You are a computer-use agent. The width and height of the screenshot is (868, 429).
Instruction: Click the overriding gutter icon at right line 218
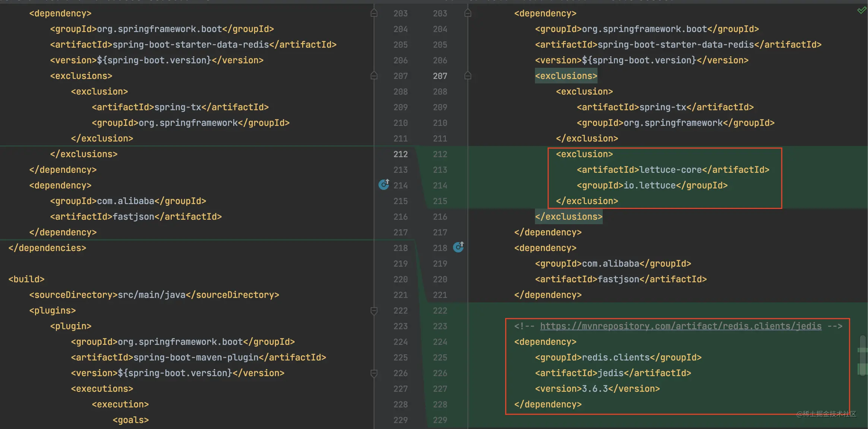pos(458,247)
